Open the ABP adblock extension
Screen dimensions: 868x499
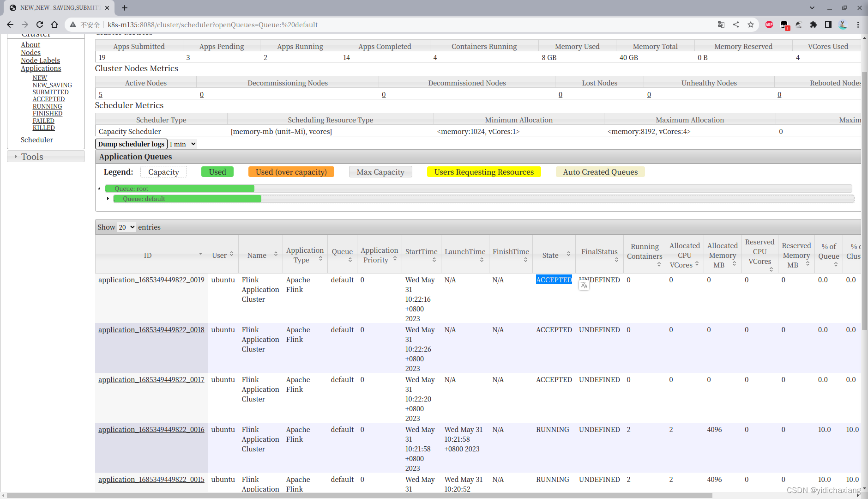769,24
